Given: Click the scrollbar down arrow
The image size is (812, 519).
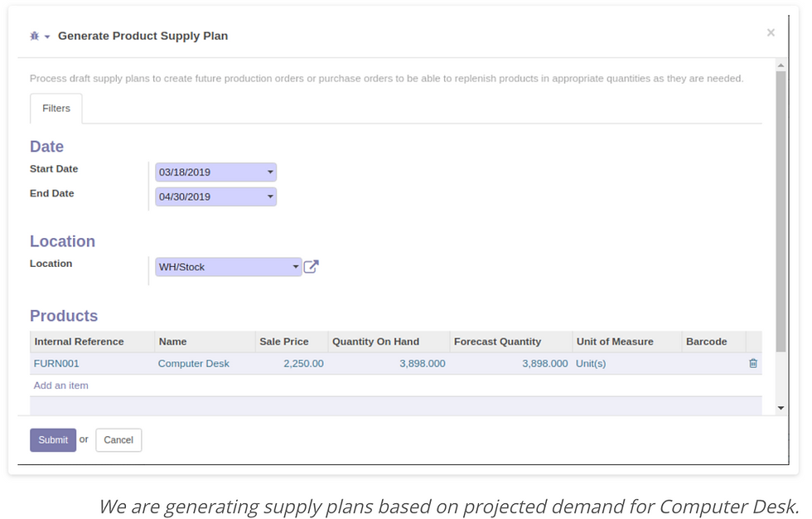Looking at the screenshot, I should tap(781, 408).
